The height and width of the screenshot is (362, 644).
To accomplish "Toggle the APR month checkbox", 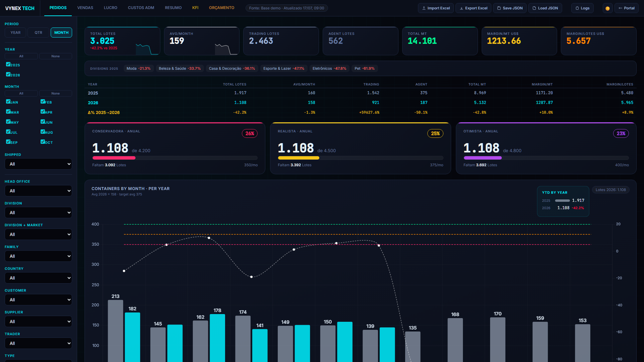I will click(43, 112).
